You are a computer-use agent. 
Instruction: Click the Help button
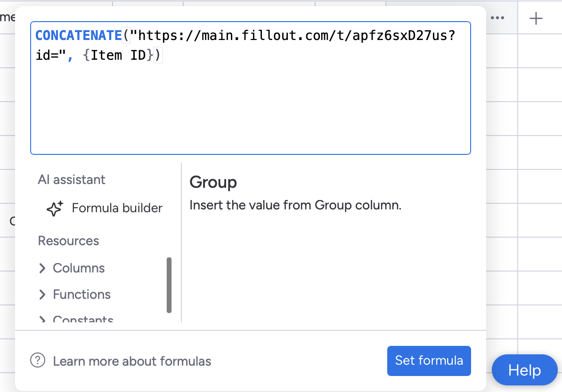[x=524, y=370]
